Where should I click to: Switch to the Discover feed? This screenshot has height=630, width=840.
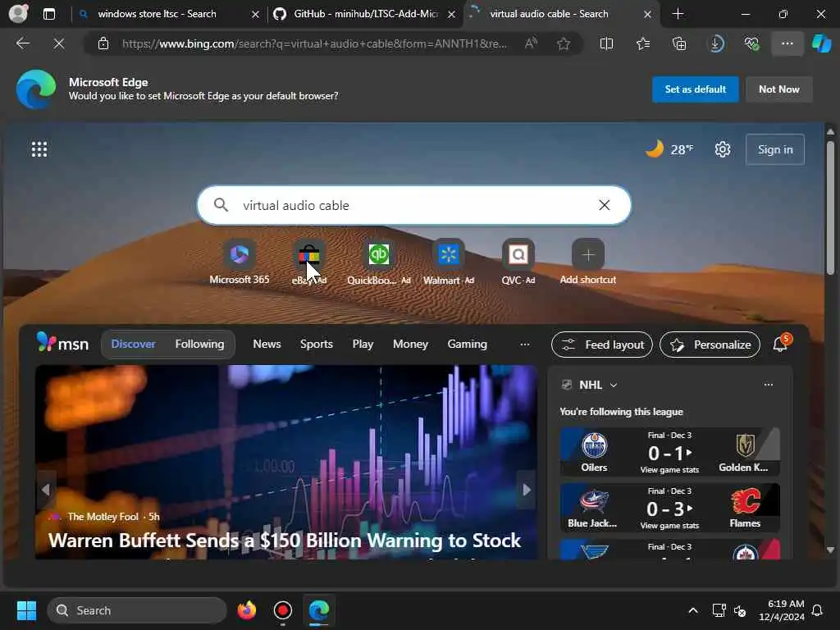[x=133, y=344]
